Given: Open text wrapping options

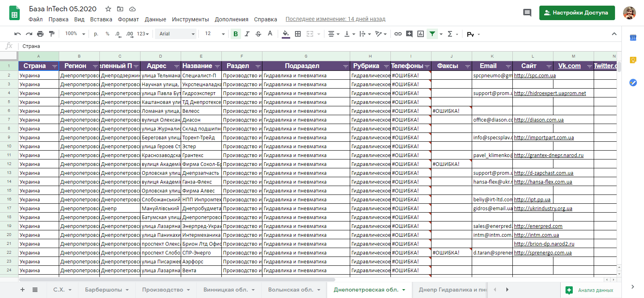Looking at the screenshot, I should tap(365, 34).
